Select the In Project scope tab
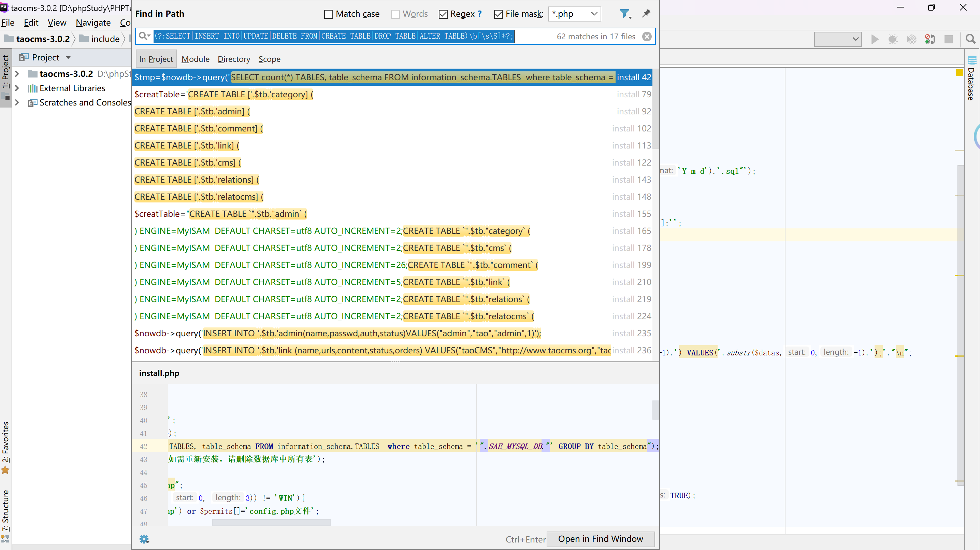Screen dimensions: 980x550 point(156,59)
